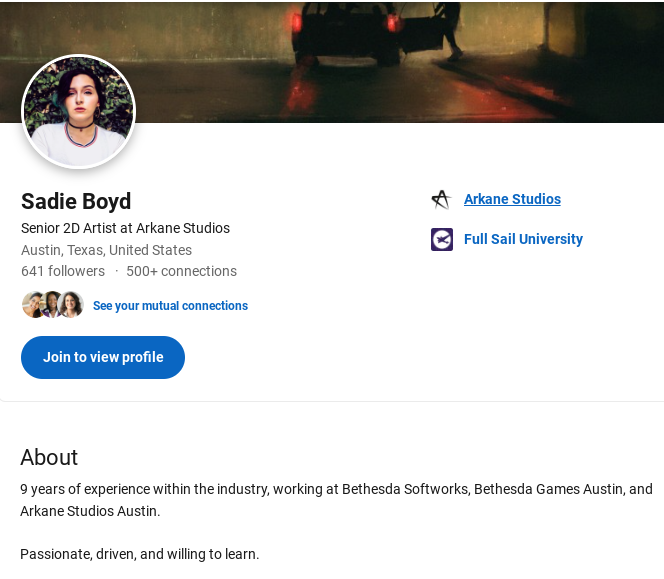The width and height of the screenshot is (664, 579).
Task: Open the Arkane Studios company link
Action: (512, 199)
